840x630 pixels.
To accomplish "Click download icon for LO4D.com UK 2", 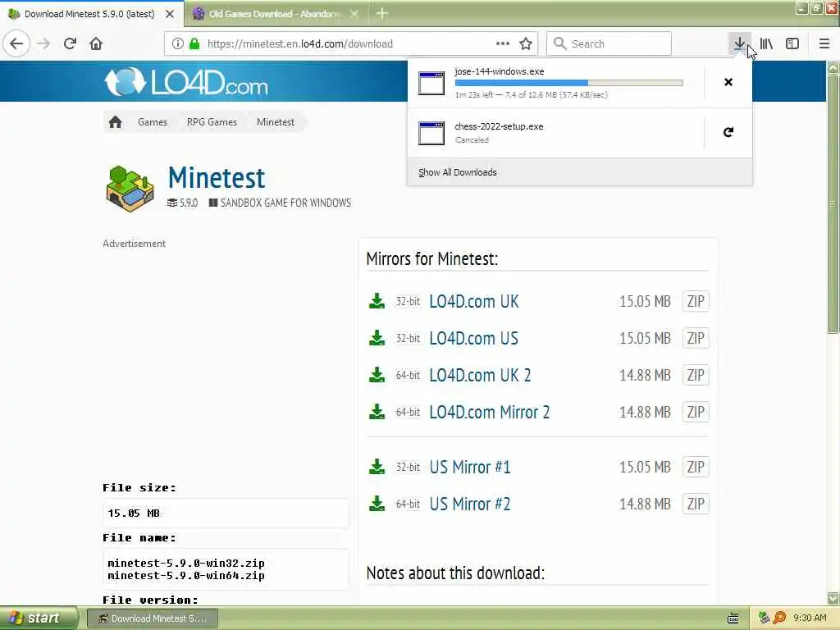I will pos(377,375).
